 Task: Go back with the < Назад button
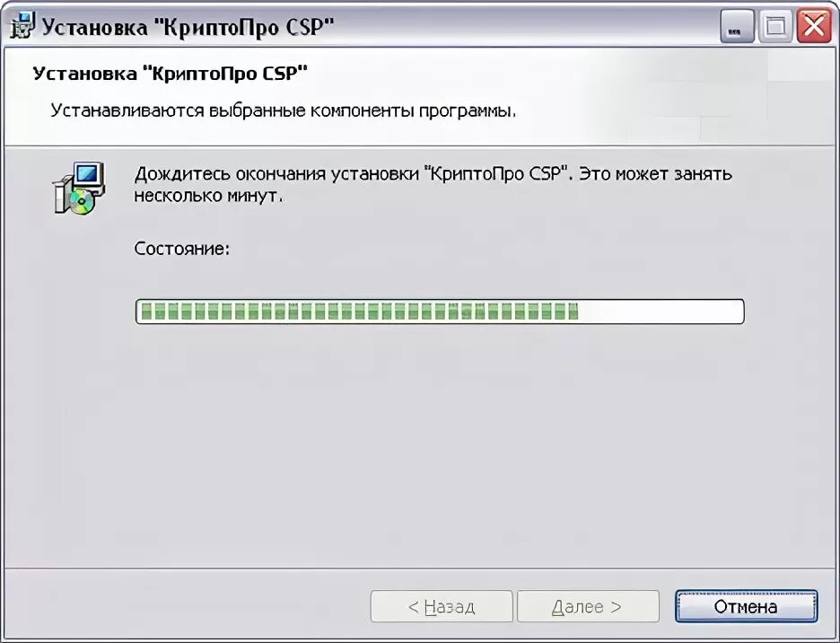pyautogui.click(x=442, y=606)
